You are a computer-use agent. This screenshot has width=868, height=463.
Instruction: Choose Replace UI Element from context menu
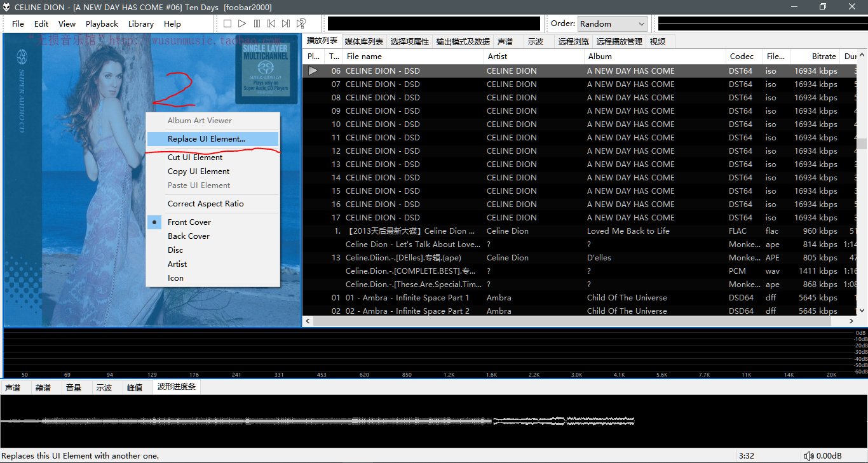206,139
